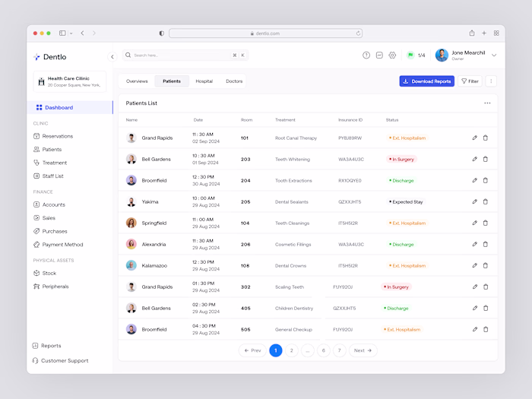
Task: Open Treatment in the sidebar
Action: coord(50,163)
